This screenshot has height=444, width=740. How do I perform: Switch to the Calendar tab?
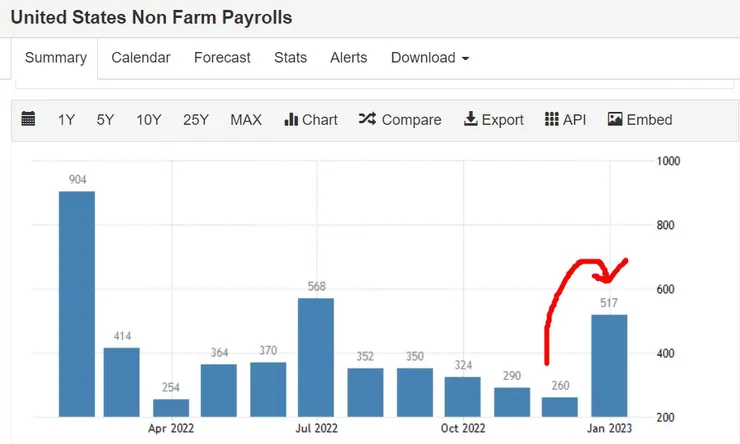point(141,58)
